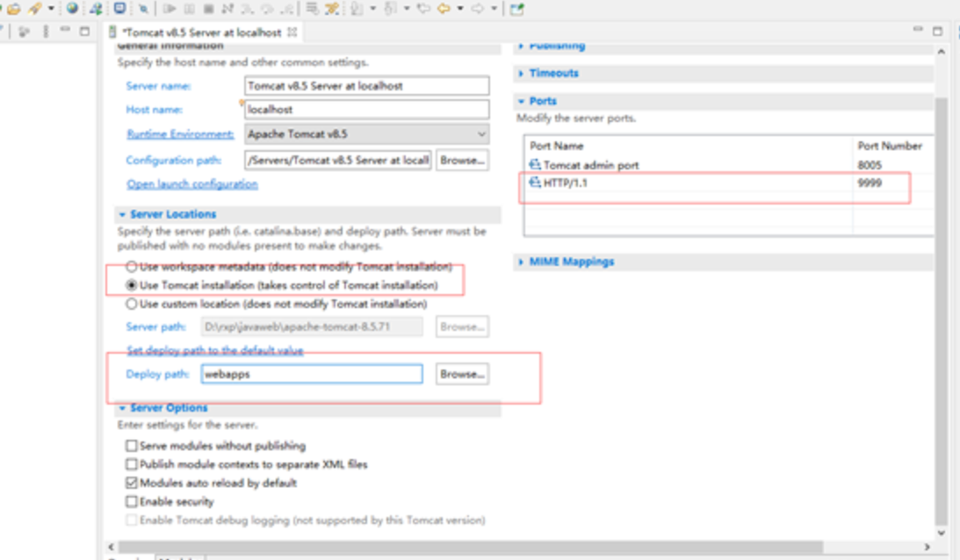Click the Last Edit Location toolbar icon
The height and width of the screenshot is (560, 960).
[423, 9]
